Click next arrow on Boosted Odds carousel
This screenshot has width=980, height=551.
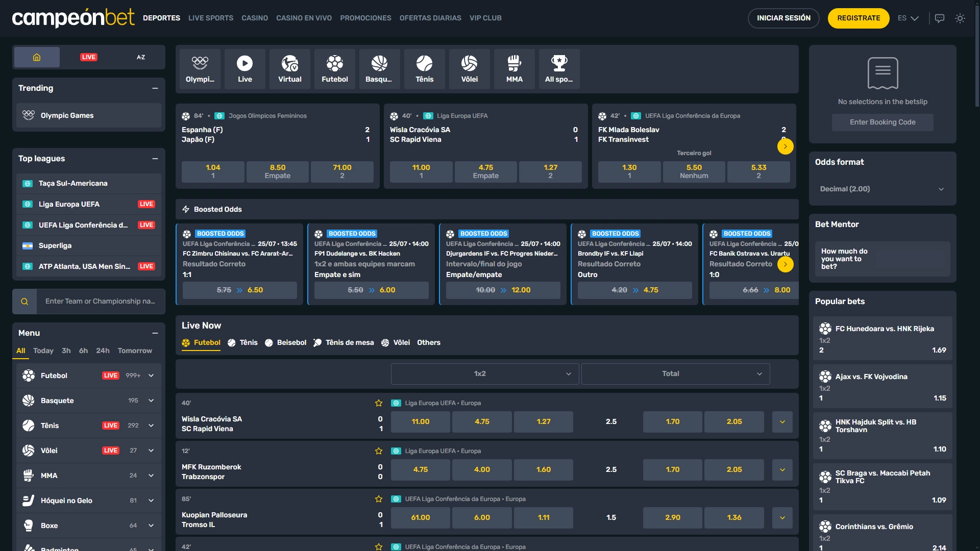click(785, 264)
